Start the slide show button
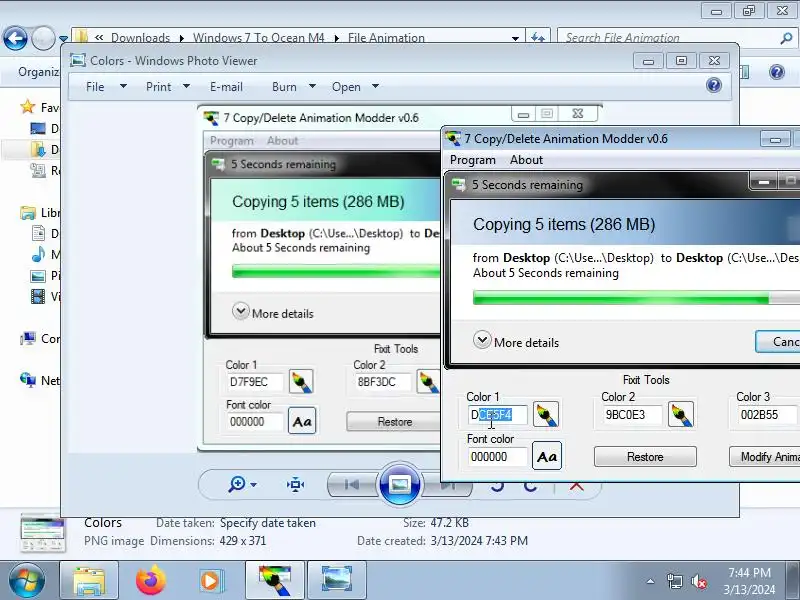Screen dimensions: 800x600 pos(399,484)
